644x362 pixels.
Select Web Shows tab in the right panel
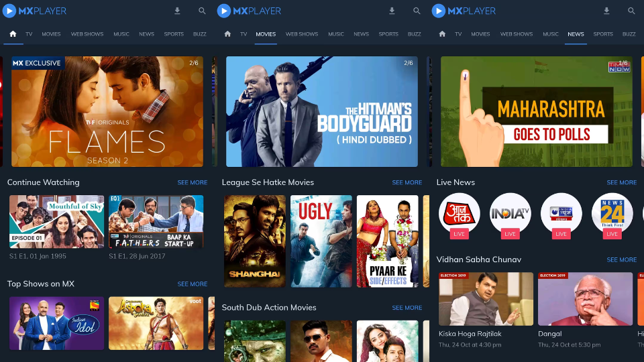pyautogui.click(x=517, y=34)
